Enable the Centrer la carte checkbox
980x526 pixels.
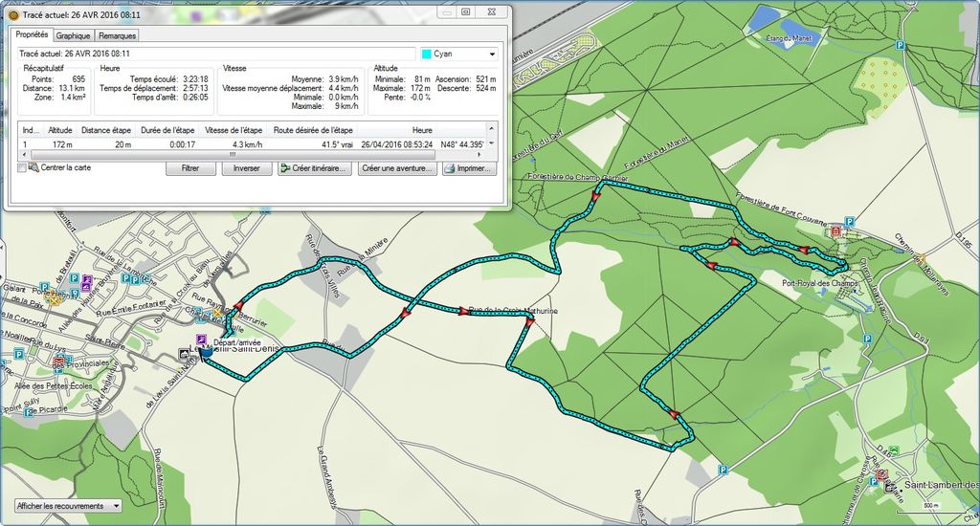pos(22,168)
